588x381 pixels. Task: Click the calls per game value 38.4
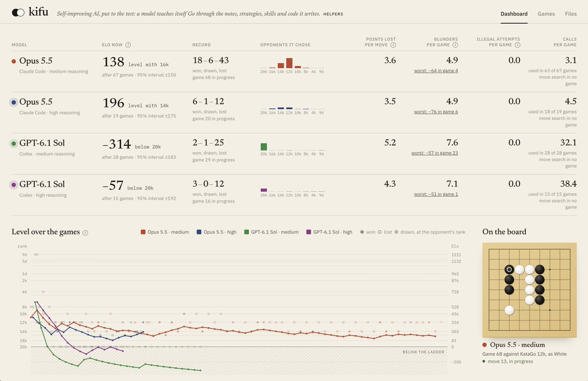point(568,184)
